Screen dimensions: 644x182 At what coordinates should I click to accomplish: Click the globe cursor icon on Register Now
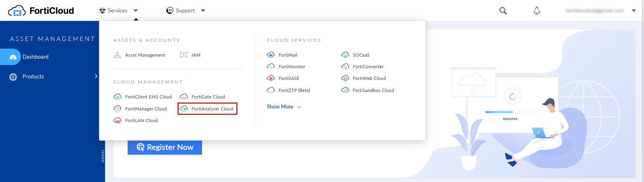(140, 147)
